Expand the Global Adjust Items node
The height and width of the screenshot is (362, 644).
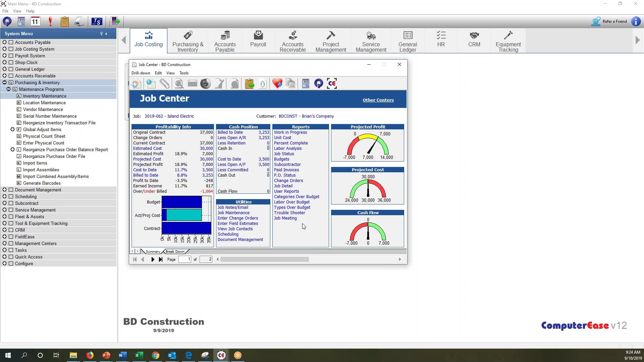coord(13,129)
